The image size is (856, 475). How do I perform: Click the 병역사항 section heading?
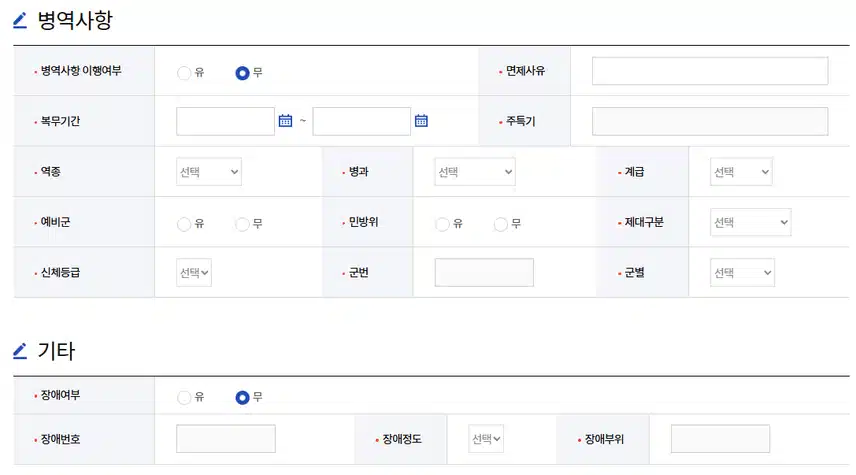point(75,21)
